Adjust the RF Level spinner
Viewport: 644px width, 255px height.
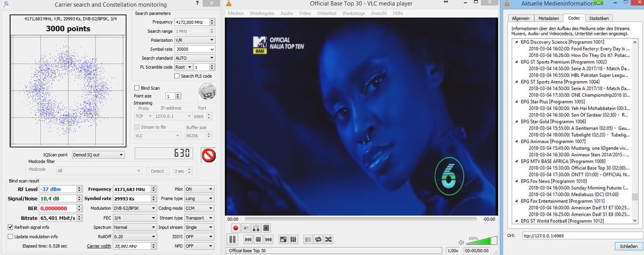pos(79,189)
